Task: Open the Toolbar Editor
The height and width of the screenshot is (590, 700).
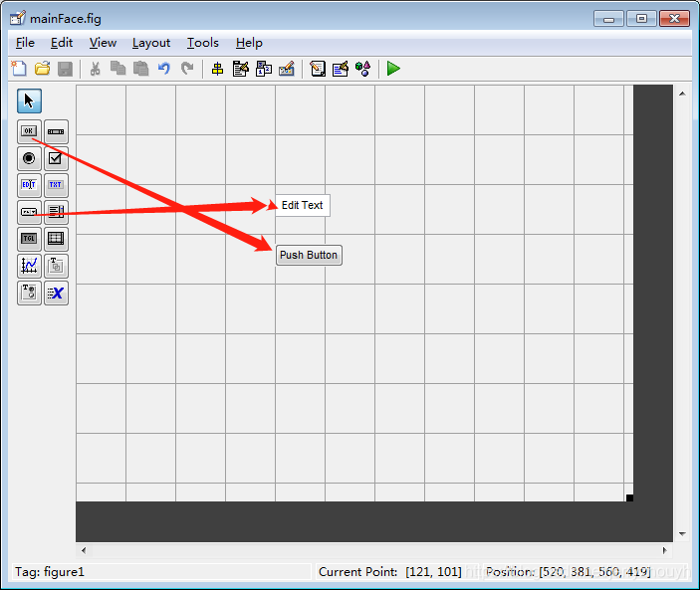Action: (x=287, y=69)
